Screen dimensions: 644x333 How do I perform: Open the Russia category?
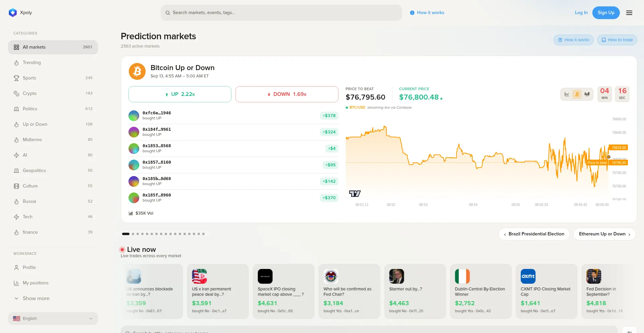coord(53,202)
